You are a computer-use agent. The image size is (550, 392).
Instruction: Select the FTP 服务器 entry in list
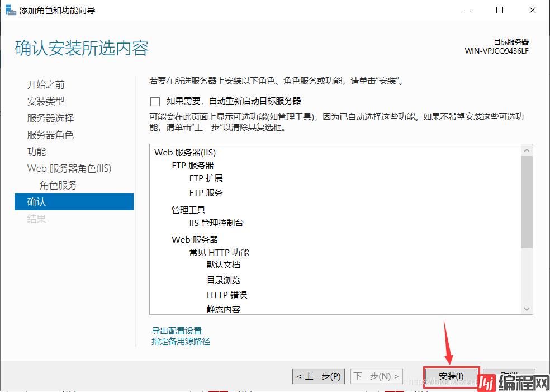click(193, 165)
